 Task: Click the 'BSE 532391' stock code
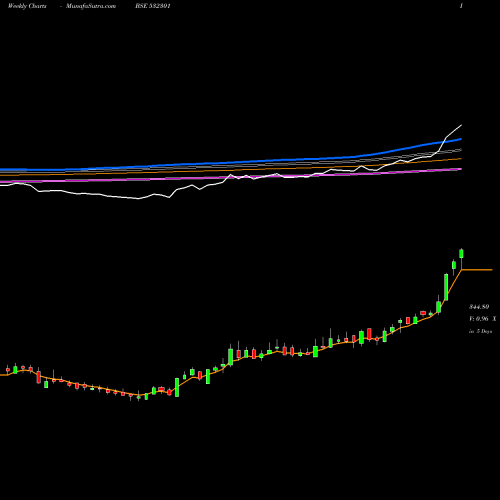click(153, 6)
